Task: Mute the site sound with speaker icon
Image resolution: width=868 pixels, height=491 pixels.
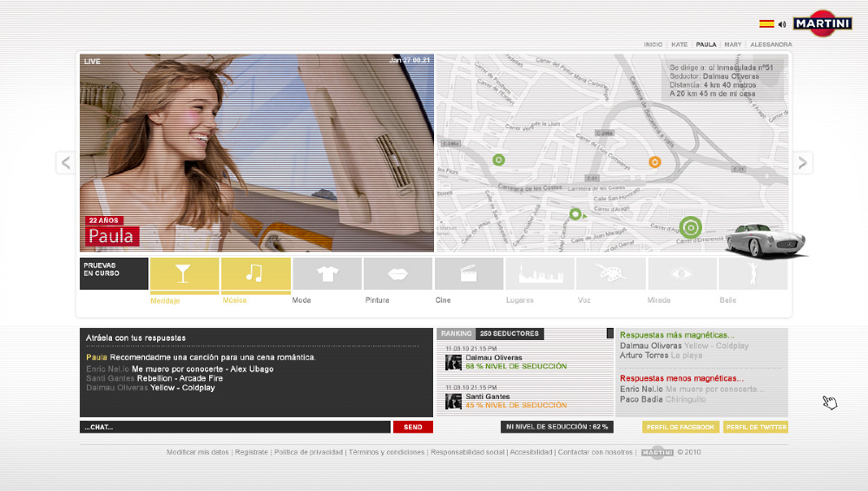Action: tap(782, 24)
